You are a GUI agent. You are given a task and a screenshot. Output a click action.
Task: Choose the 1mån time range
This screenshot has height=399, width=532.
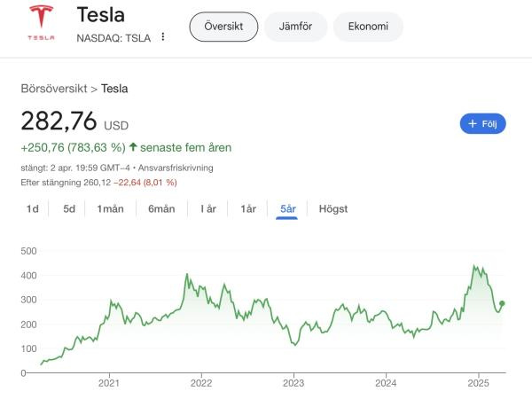[x=110, y=209]
